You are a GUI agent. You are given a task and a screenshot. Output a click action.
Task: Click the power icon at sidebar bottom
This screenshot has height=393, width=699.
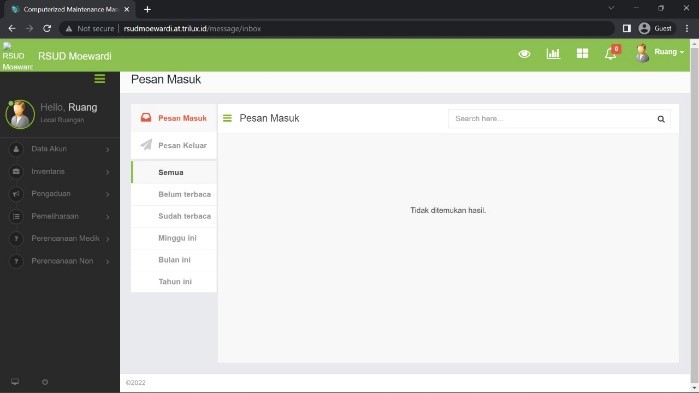45,382
